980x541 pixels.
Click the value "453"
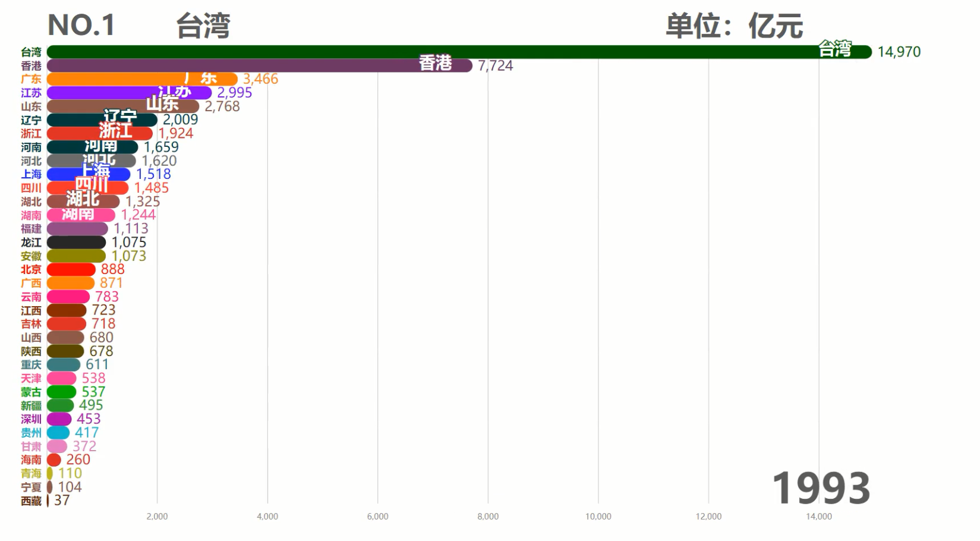point(89,419)
